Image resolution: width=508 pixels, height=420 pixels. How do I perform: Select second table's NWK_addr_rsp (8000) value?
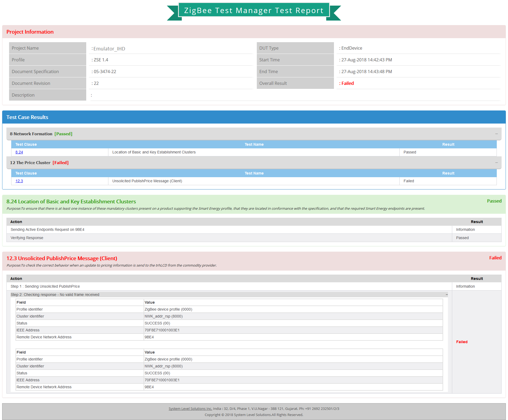pos(164,366)
